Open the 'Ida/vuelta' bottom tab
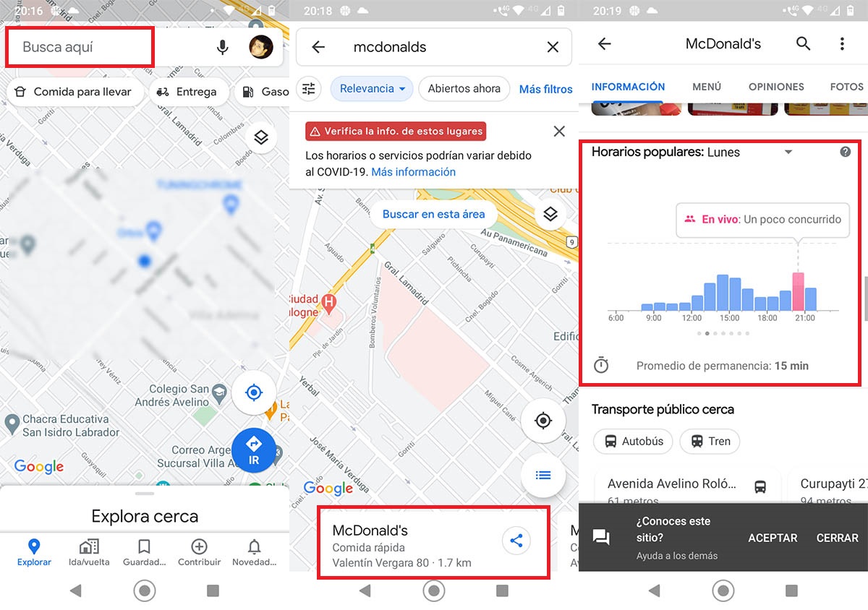 click(89, 553)
